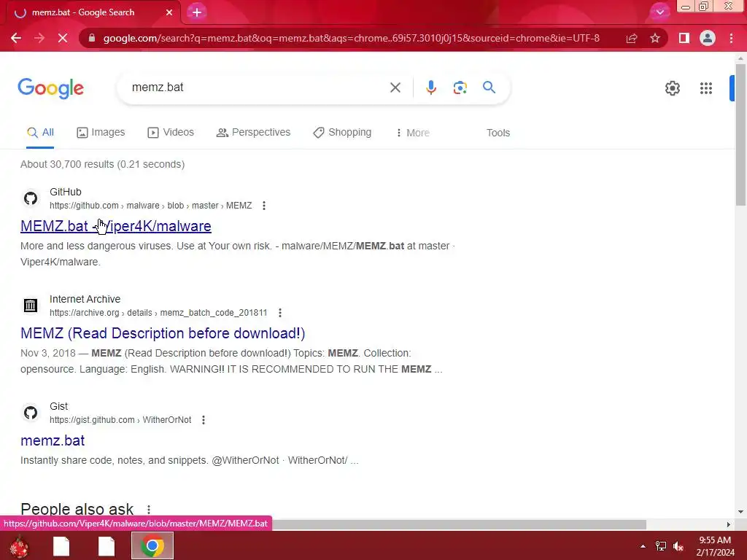Open the Chrome profile avatar

tap(708, 38)
